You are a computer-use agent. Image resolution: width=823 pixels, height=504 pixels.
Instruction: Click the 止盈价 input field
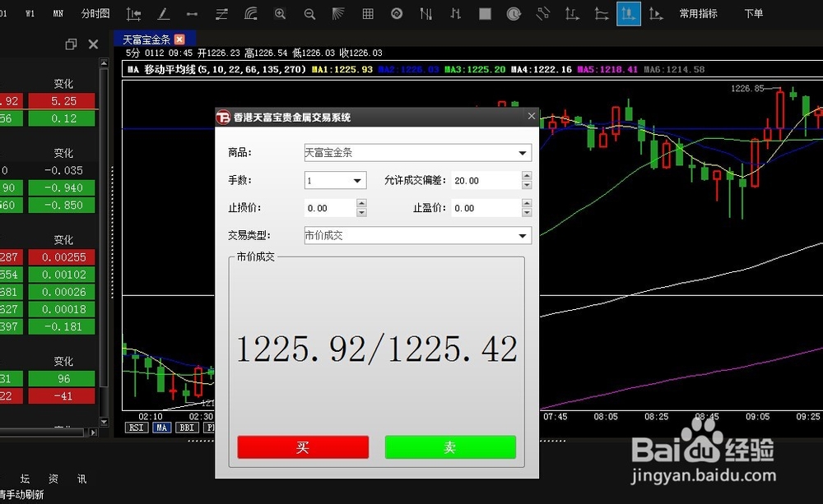coord(486,208)
